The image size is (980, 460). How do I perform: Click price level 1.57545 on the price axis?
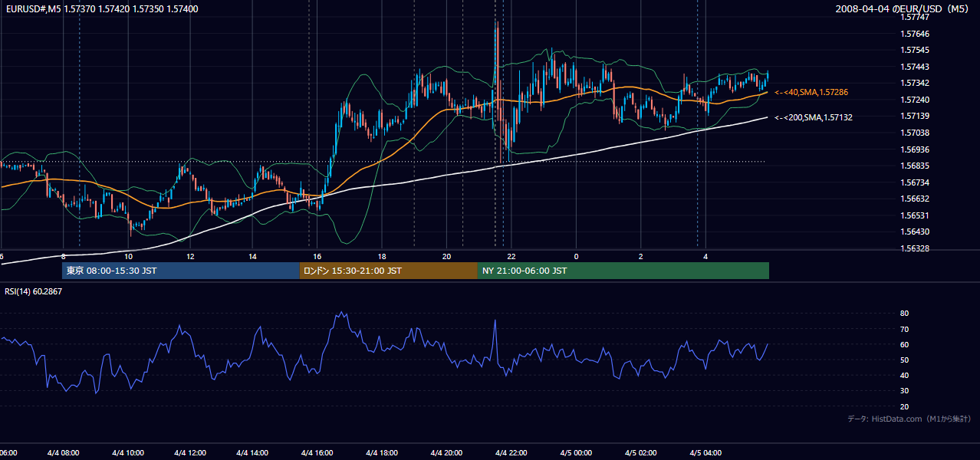pos(915,50)
